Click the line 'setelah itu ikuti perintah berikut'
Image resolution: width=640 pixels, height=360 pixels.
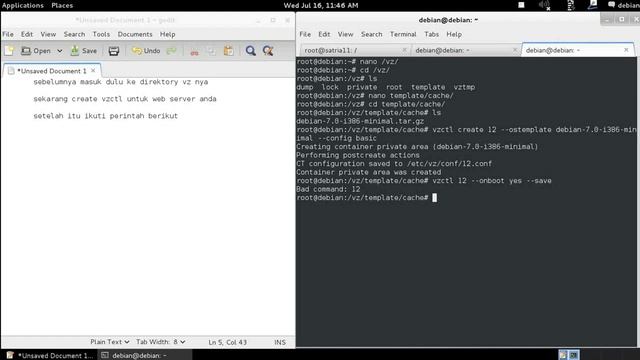tap(105, 116)
